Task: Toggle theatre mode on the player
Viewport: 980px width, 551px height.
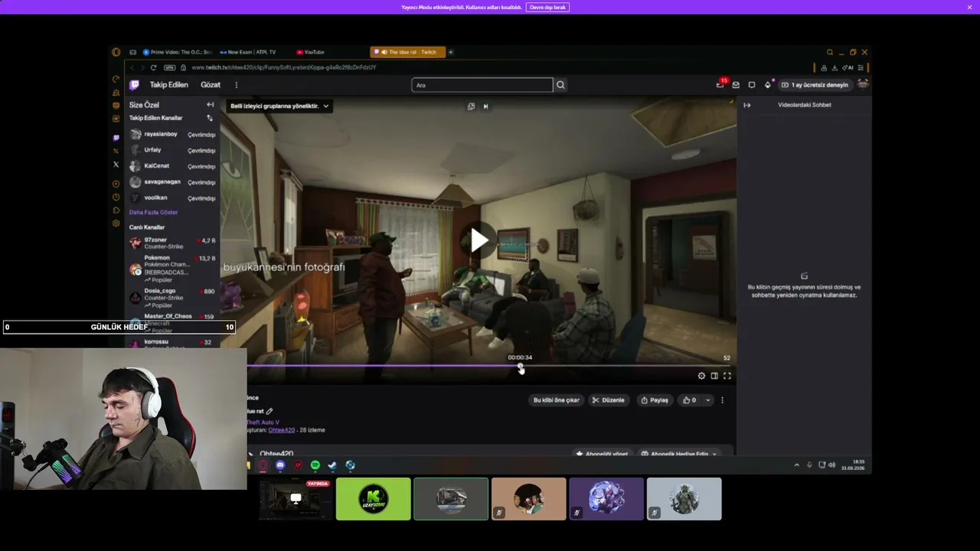Action: (714, 376)
